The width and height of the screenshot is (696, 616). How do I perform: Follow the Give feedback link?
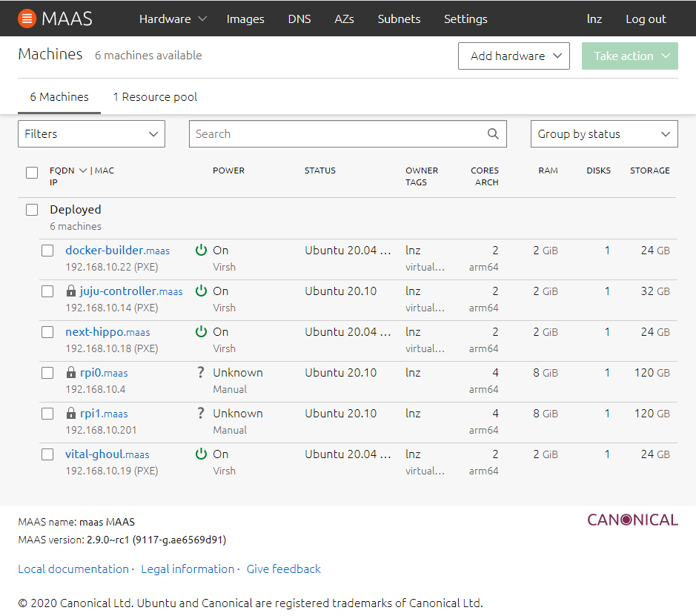click(283, 569)
